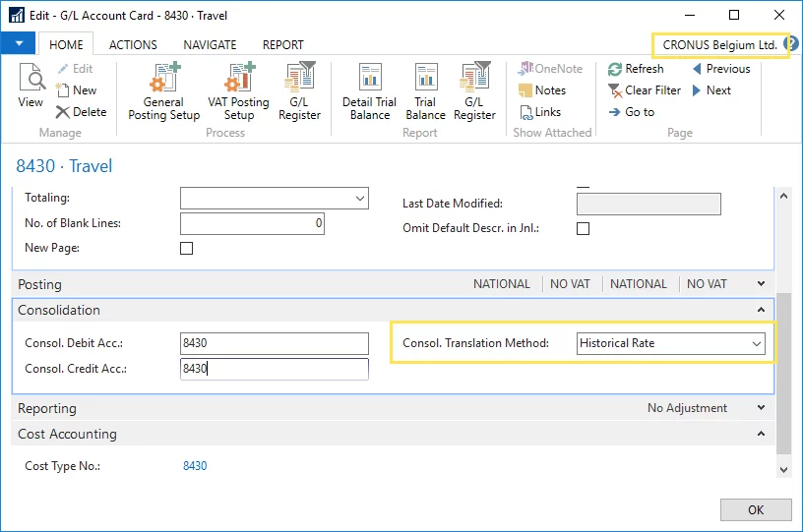Click the OK button
The image size is (803, 532).
tap(755, 510)
